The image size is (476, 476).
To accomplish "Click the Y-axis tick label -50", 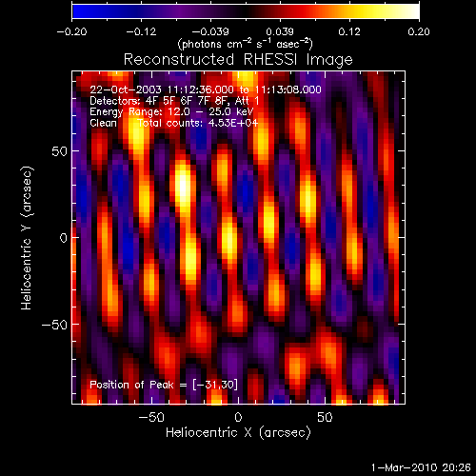I will pyautogui.click(x=55, y=325).
